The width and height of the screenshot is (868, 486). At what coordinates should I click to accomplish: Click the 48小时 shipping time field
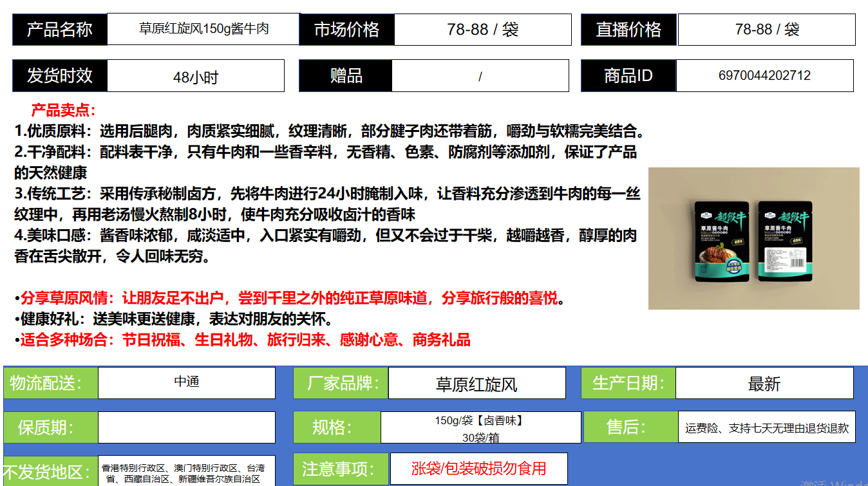195,77
